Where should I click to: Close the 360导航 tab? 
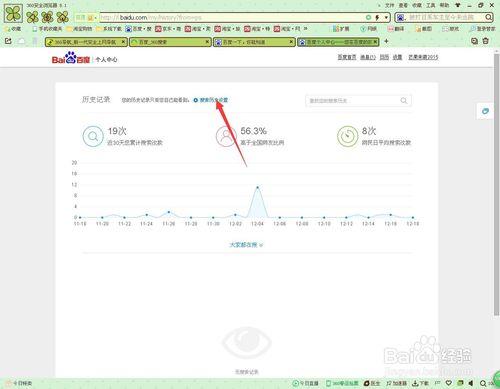[123, 42]
